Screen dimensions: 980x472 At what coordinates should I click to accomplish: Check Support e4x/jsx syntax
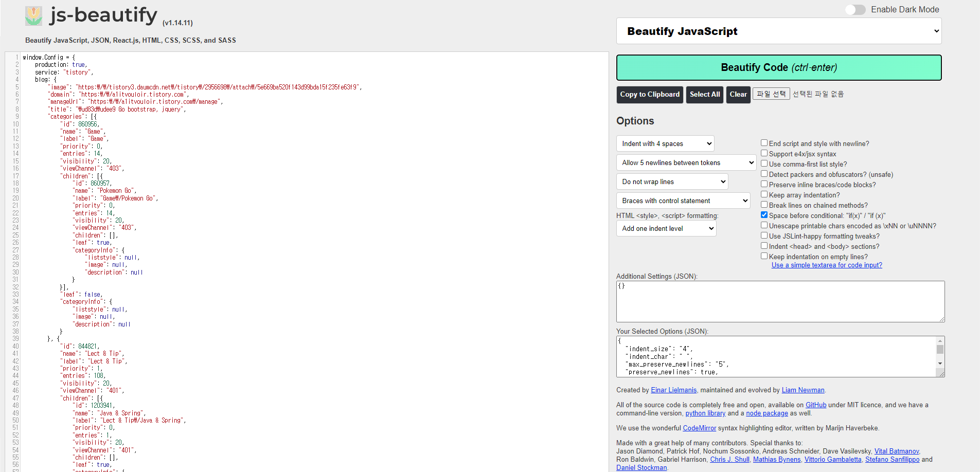(x=764, y=153)
